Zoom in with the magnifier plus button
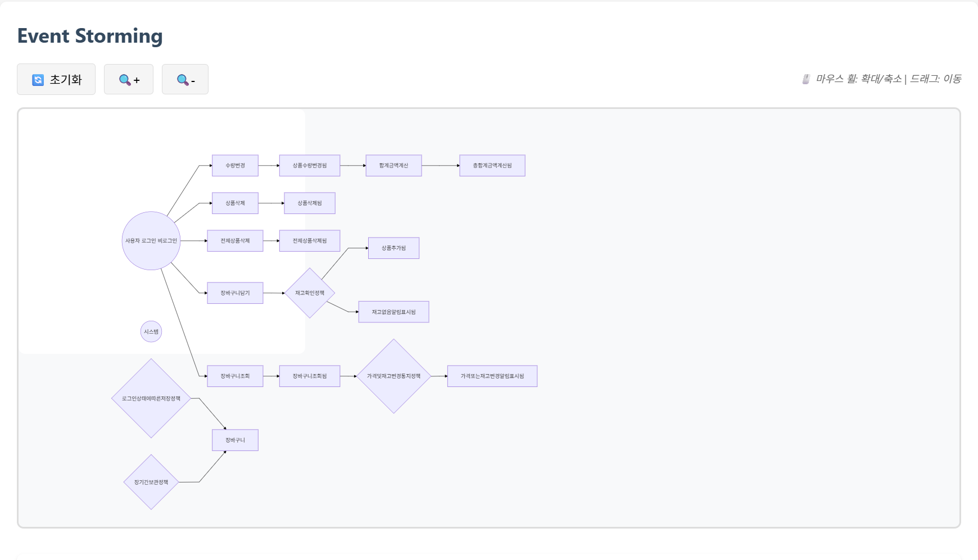The height and width of the screenshot is (560, 978). (129, 80)
